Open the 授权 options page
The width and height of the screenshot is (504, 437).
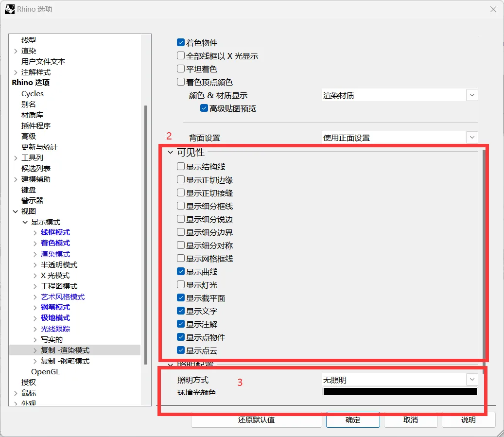pos(29,383)
